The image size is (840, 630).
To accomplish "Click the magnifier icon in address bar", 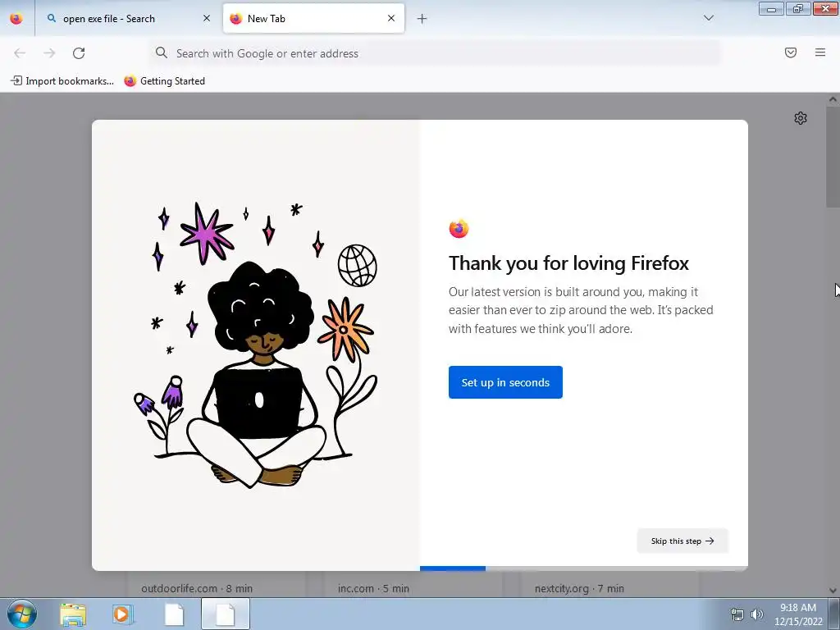I will tap(162, 52).
